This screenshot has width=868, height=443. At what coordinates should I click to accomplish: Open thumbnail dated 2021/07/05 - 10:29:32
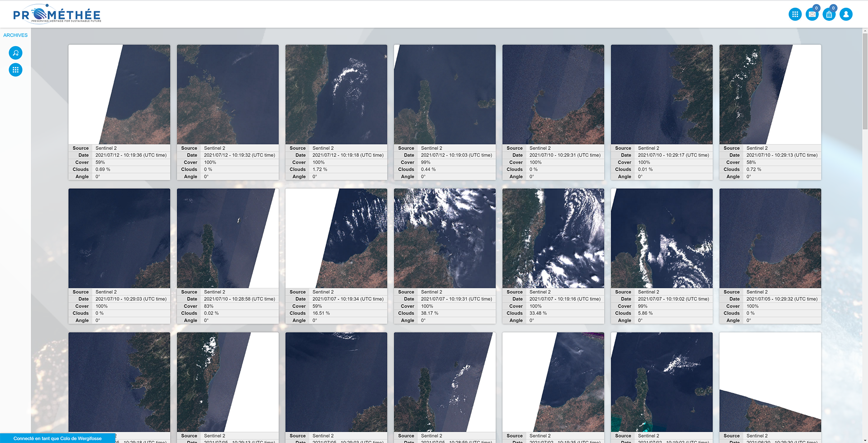tap(770, 238)
